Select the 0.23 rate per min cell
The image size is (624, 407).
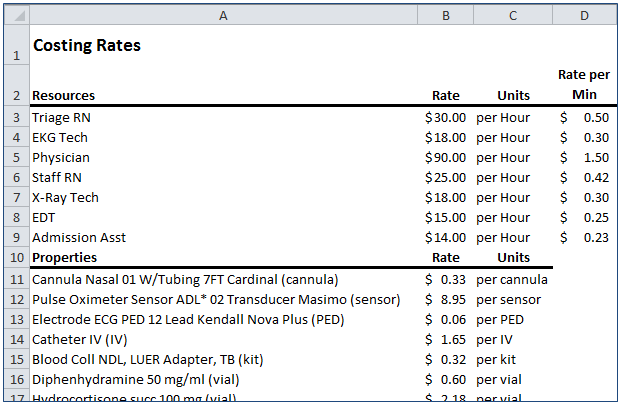click(585, 237)
